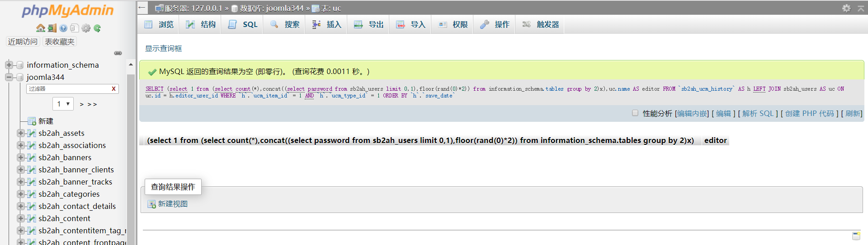Click the joomla344 database icon
868x245 pixels.
(x=20, y=77)
